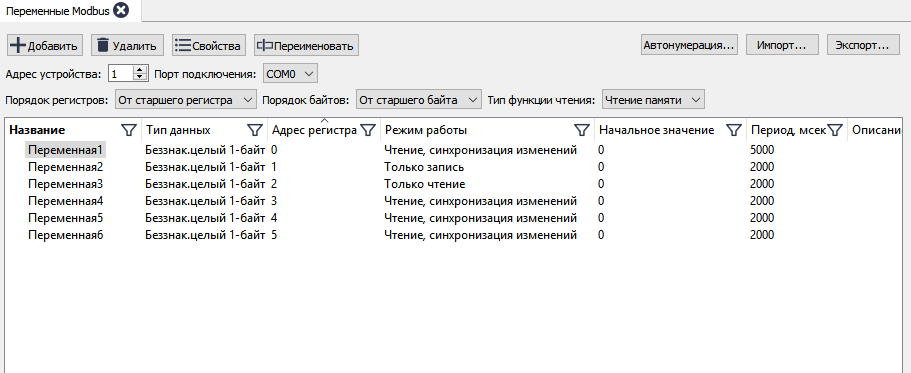
Task: Click period 2000 of Переменная5
Action: tap(762, 218)
